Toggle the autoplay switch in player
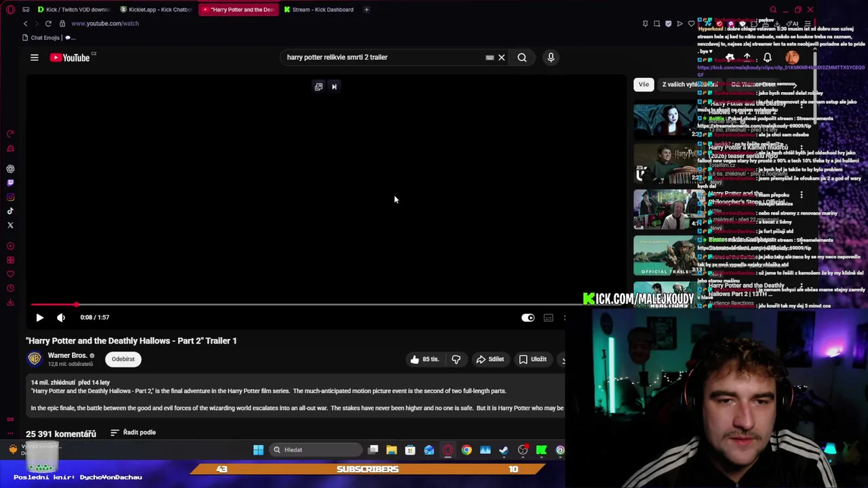 coord(528,317)
